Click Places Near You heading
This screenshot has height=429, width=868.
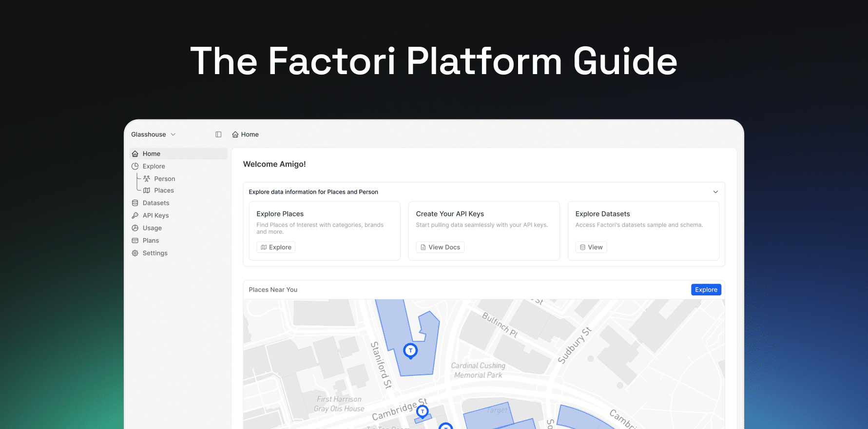click(273, 290)
